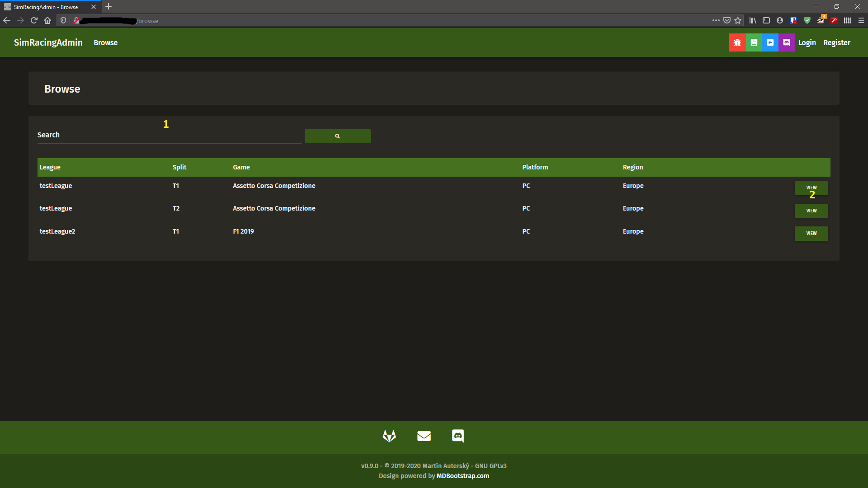Click the red bug report icon
The height and width of the screenshot is (488, 868).
tap(737, 42)
